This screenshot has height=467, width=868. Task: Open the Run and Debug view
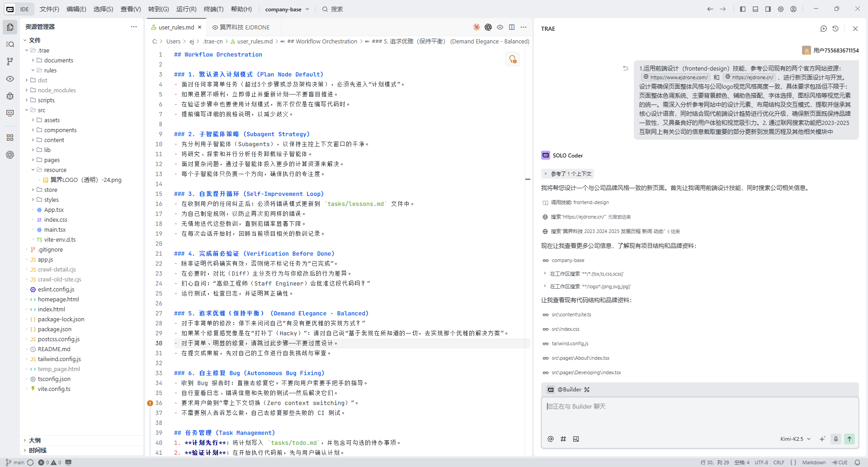click(x=10, y=96)
